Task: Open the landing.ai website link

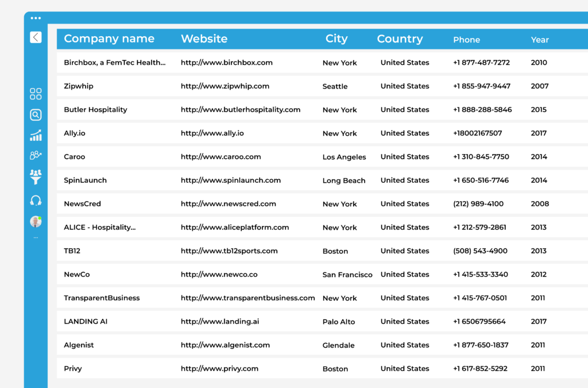Action: [219, 322]
